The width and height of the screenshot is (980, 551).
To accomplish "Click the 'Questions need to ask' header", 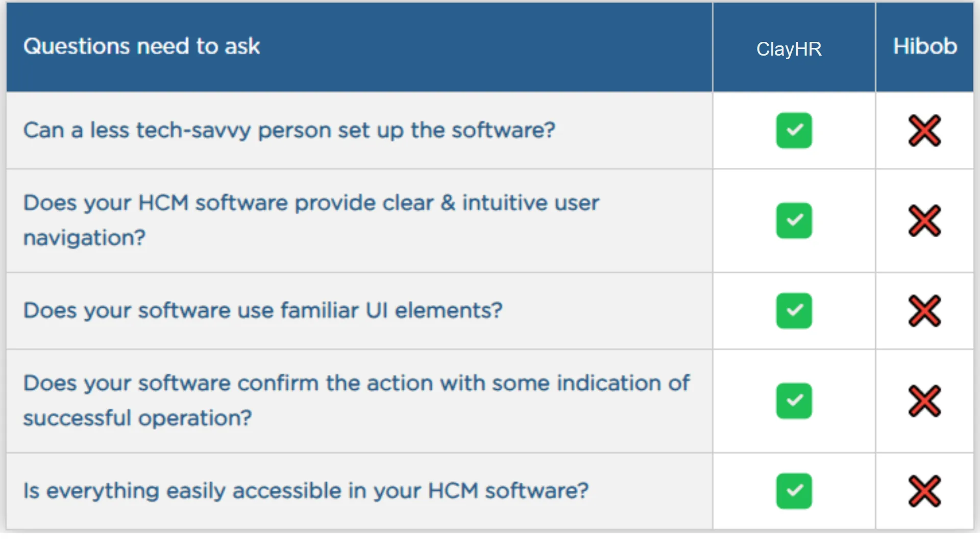I will tap(142, 46).
